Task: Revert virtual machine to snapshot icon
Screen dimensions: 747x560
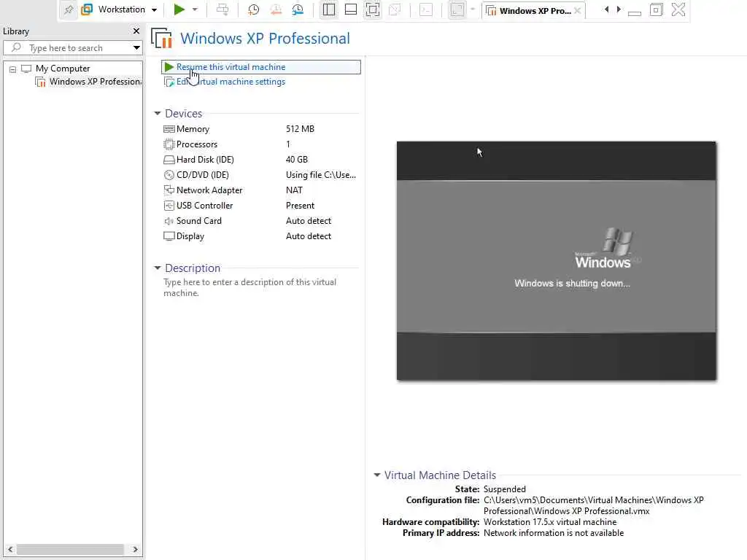Action: pos(276,9)
